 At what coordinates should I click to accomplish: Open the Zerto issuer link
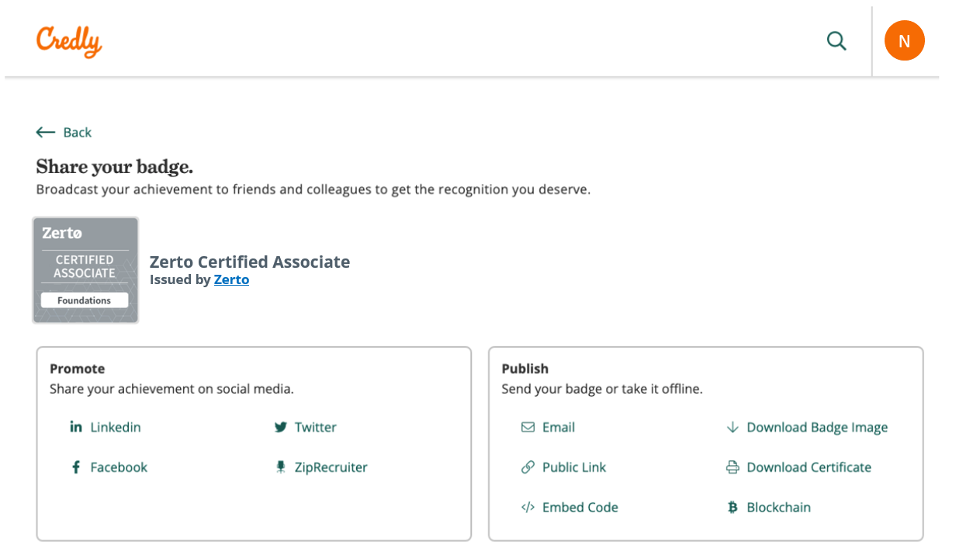pyautogui.click(x=231, y=279)
